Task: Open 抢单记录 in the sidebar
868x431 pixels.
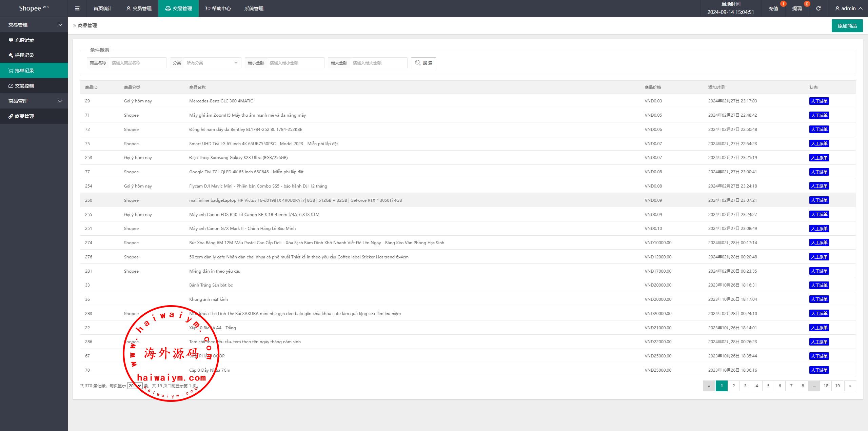Action: [34, 71]
